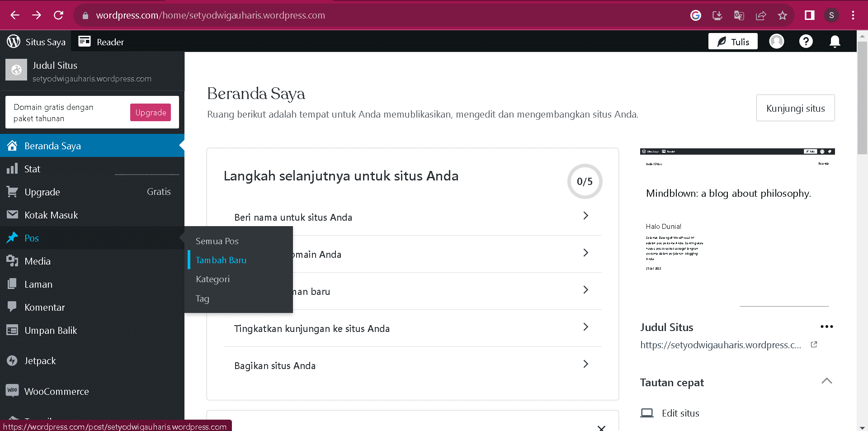Click the 0/5 progress ring

coord(585,181)
